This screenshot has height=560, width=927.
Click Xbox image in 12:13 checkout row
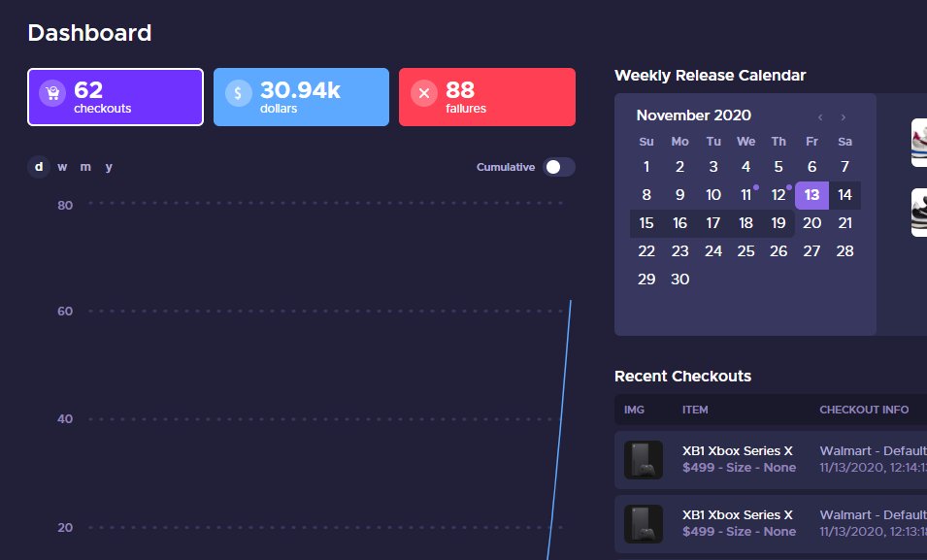(644, 524)
